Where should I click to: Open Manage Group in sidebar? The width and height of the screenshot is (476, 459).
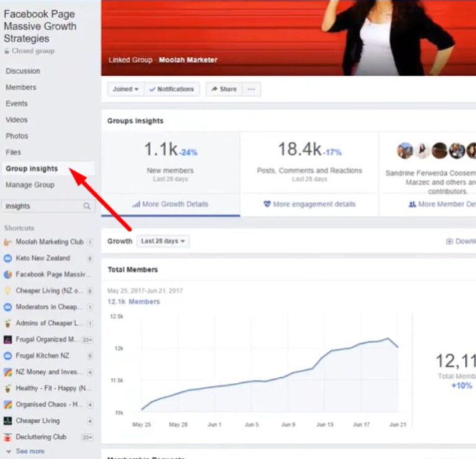(x=30, y=185)
